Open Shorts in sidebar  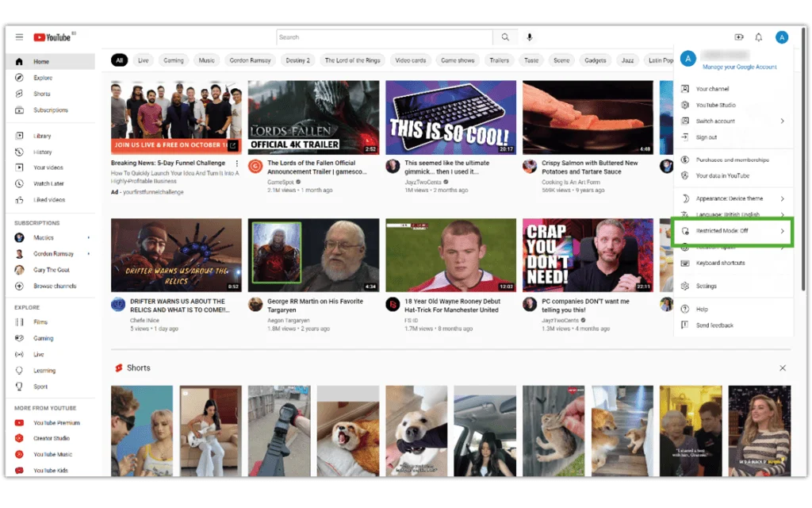pyautogui.click(x=51, y=94)
